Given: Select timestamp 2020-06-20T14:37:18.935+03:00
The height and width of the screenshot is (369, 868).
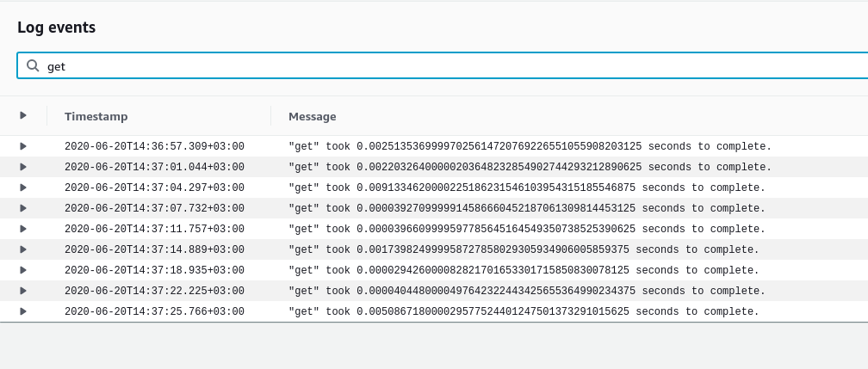Looking at the screenshot, I should click(154, 271).
